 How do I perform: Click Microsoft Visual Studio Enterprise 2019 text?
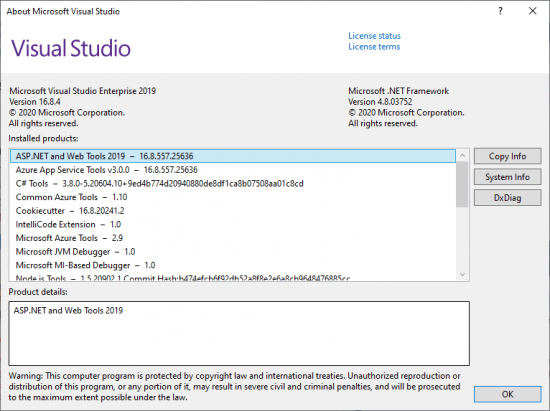[82, 91]
